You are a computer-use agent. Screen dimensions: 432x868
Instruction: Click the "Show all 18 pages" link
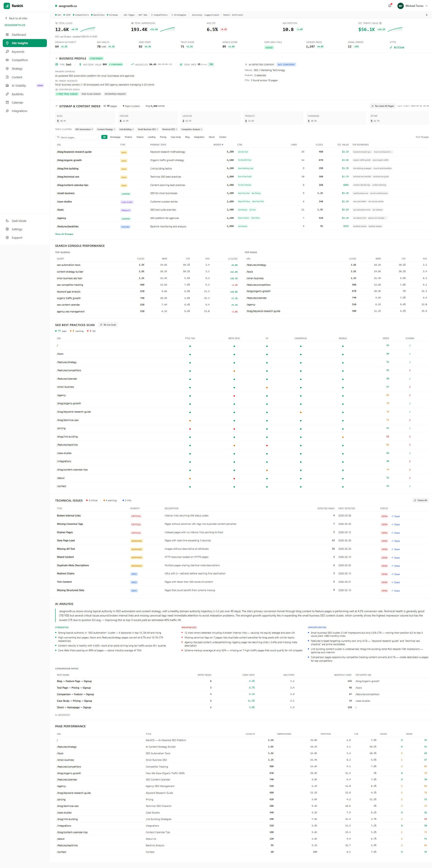pyautogui.click(x=64, y=234)
